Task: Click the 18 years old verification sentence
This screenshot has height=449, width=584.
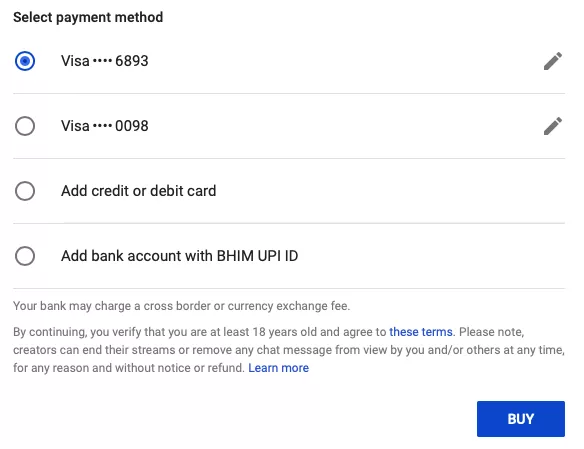Action: click(233, 332)
